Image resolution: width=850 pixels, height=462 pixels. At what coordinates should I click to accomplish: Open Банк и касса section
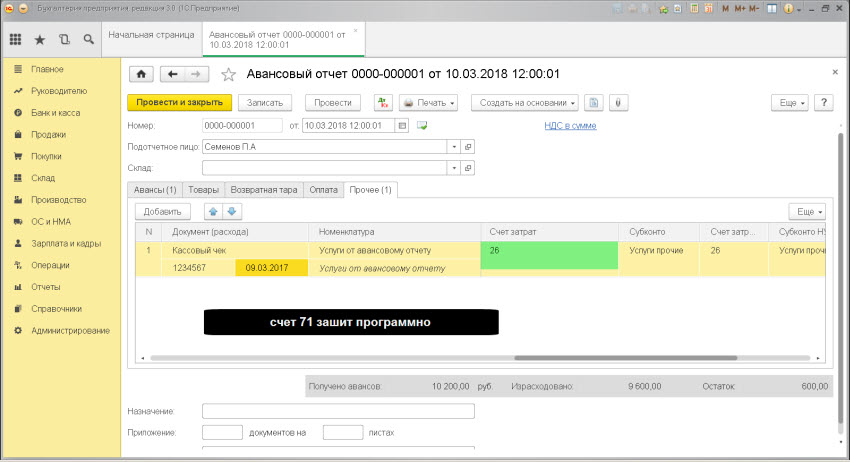coord(55,113)
